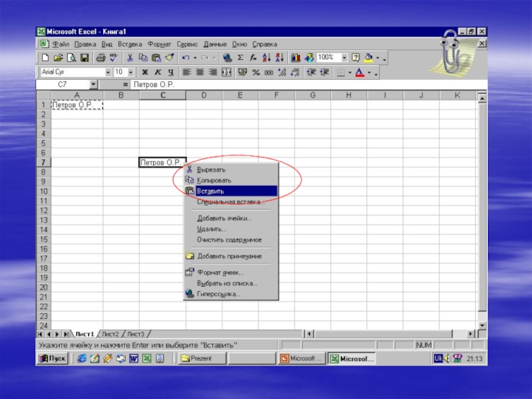Click the Print icon in the toolbar
Image resolution: width=532 pixels, height=399 pixels.
(x=102, y=58)
